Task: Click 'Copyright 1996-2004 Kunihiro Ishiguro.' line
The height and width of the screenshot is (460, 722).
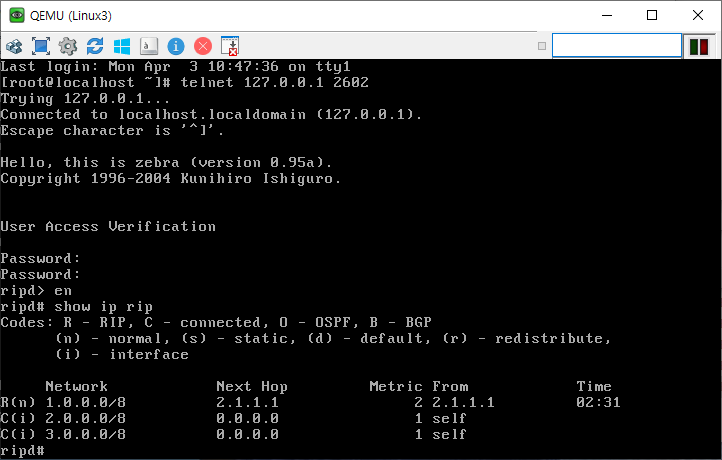Action: pyautogui.click(x=171, y=179)
